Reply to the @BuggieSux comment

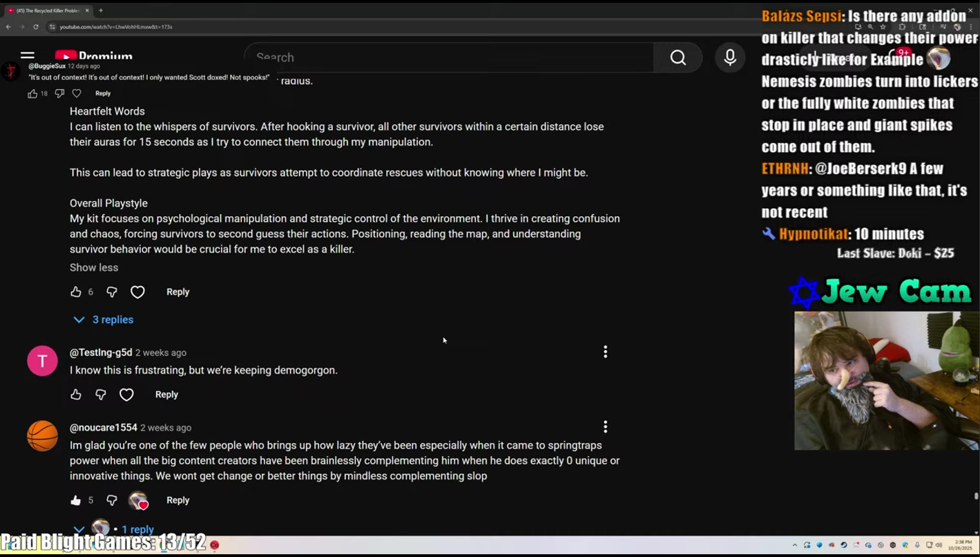(103, 93)
